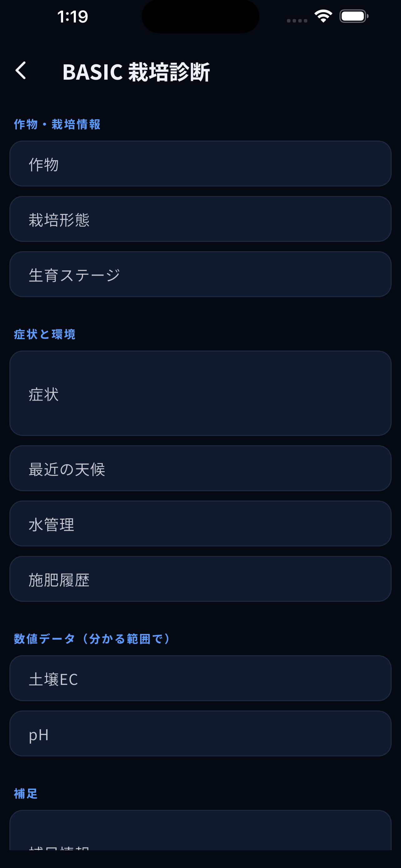Tap the 作物・栽培情報 section header
Screen dimensions: 401x868
tap(57, 124)
